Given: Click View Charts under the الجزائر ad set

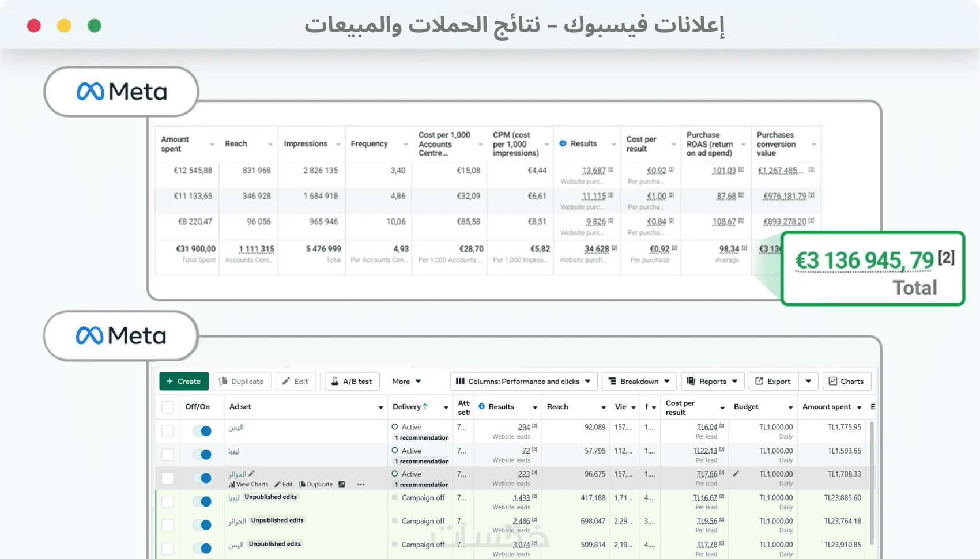Looking at the screenshot, I should [x=248, y=484].
